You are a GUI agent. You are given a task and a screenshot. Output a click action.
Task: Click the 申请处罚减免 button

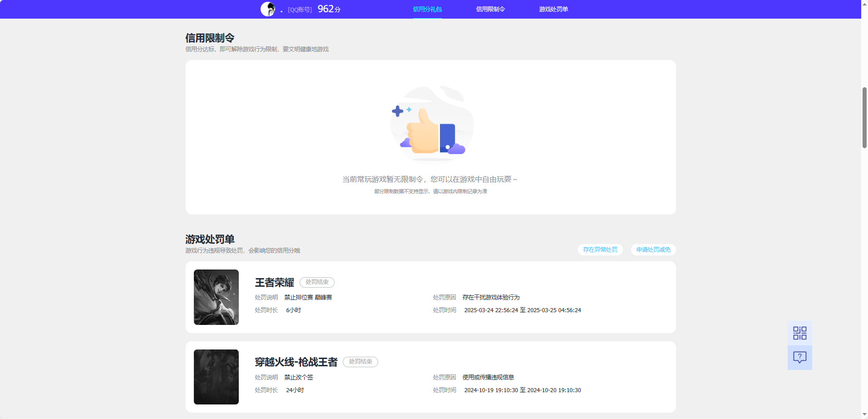tap(653, 249)
